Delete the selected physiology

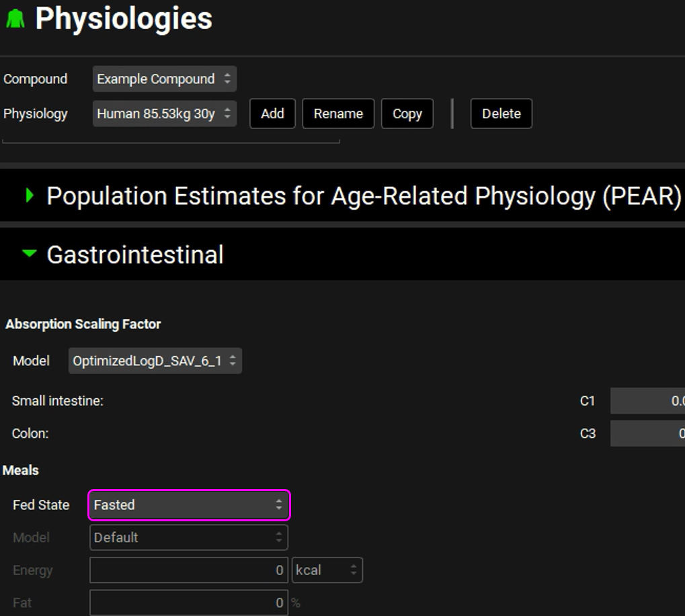click(501, 114)
